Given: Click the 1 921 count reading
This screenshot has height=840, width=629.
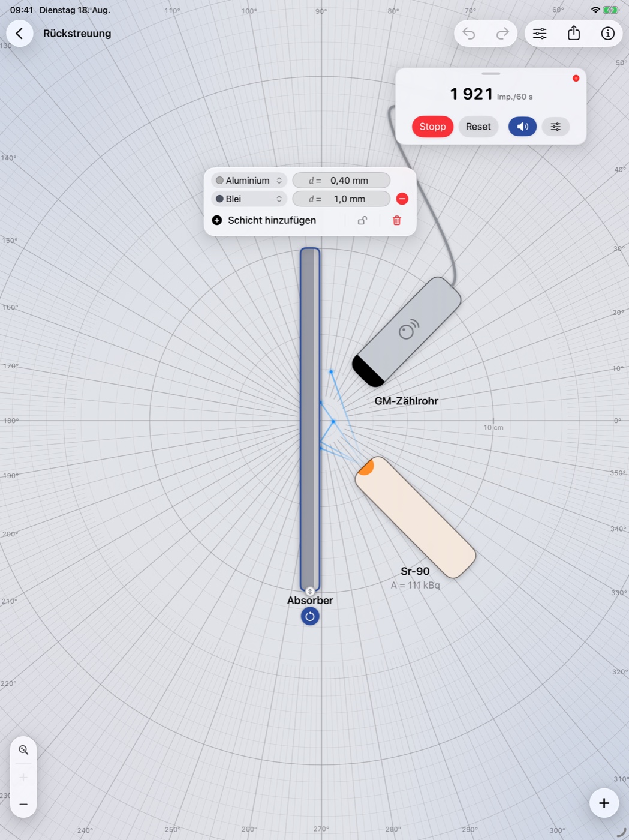Looking at the screenshot, I should point(471,94).
